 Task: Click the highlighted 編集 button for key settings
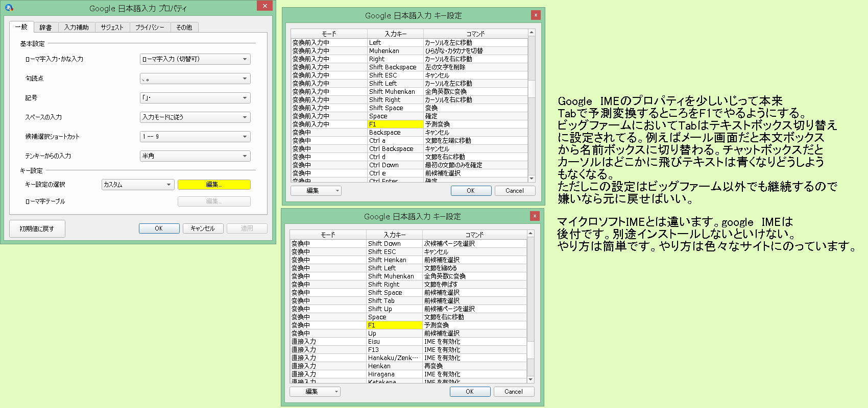point(214,185)
